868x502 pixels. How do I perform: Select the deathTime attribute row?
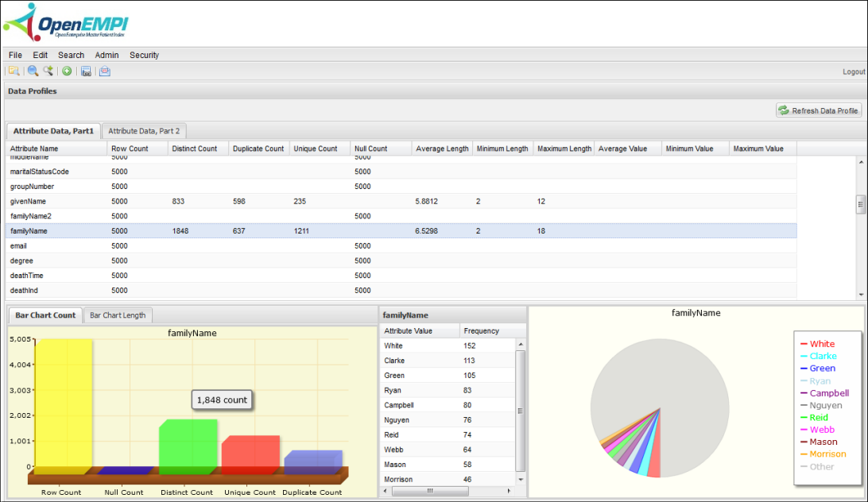pos(401,276)
